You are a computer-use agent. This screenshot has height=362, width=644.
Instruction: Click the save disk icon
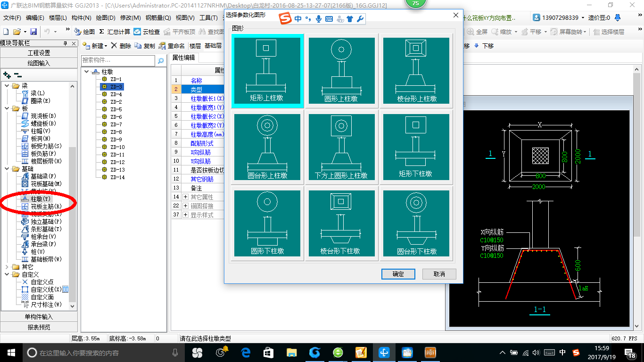pyautogui.click(x=33, y=32)
